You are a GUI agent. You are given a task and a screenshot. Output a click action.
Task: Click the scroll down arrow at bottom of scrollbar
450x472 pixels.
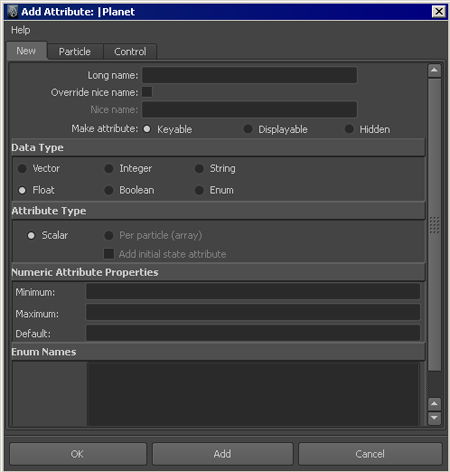(x=434, y=418)
